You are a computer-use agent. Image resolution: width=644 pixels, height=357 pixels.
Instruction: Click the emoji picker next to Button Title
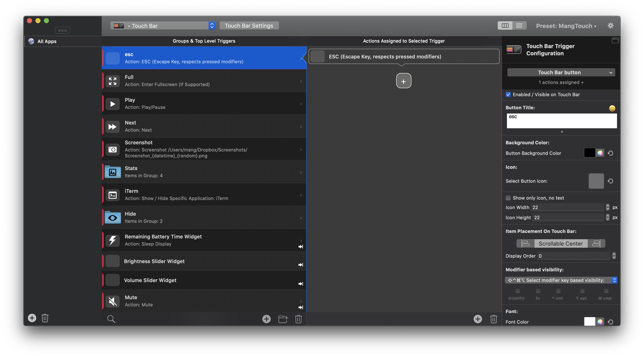click(612, 108)
